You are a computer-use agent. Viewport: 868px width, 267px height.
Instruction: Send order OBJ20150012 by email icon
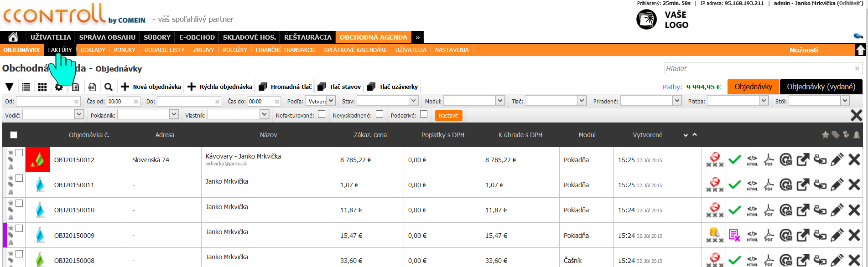[x=785, y=160]
